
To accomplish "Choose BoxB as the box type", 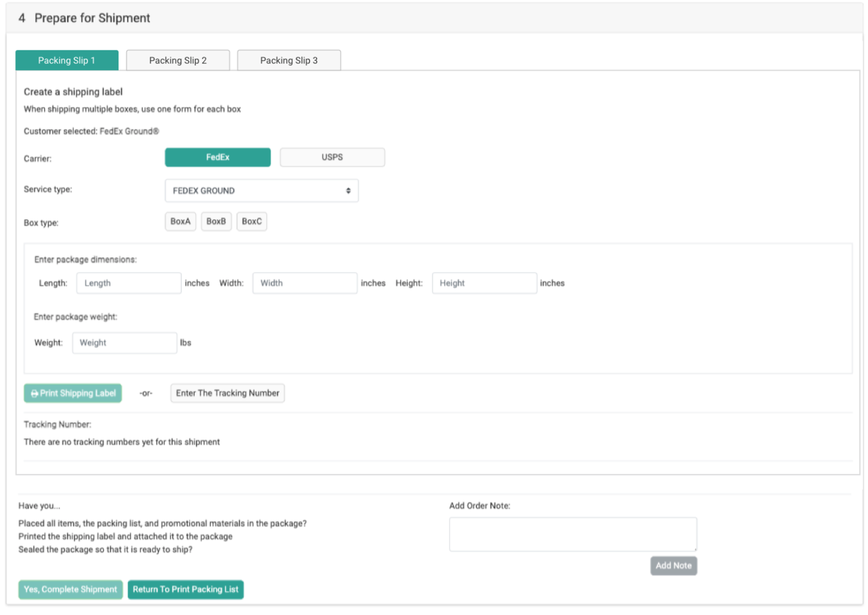I will tap(216, 221).
